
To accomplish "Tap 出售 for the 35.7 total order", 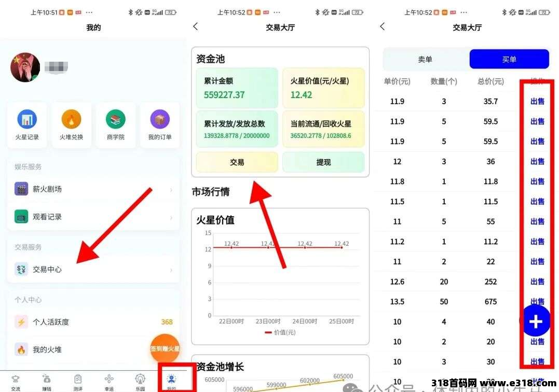I will [537, 102].
